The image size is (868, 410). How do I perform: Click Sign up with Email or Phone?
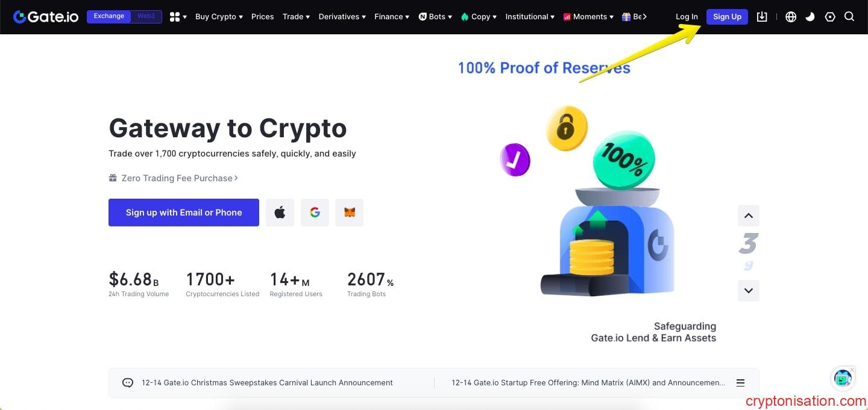pyautogui.click(x=184, y=213)
